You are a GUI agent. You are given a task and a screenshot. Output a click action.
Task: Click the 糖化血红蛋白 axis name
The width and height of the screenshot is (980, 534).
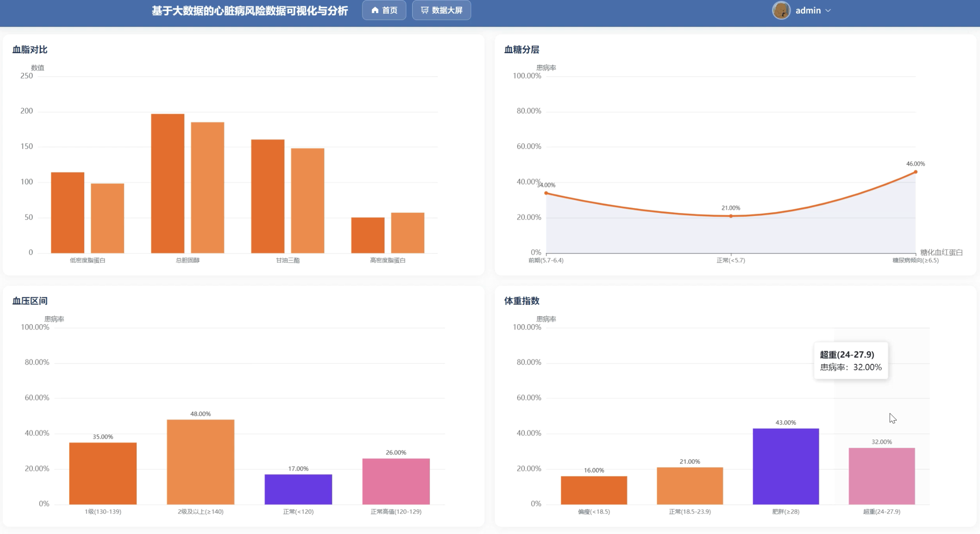tap(941, 253)
